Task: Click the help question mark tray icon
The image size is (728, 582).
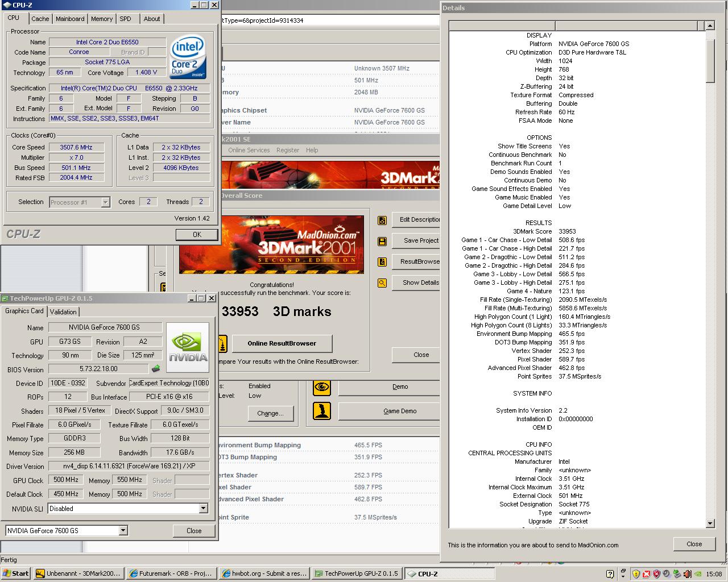Action: click(610, 574)
